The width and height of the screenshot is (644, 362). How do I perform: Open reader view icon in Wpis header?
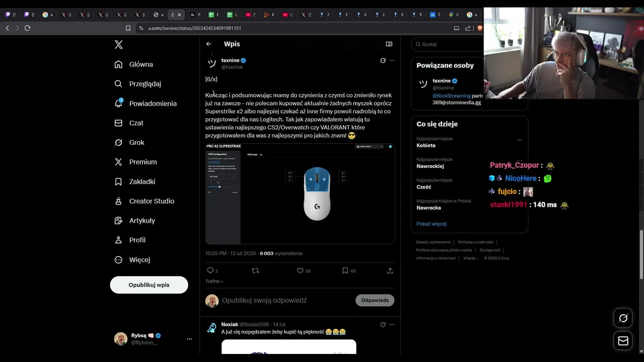coord(389,44)
